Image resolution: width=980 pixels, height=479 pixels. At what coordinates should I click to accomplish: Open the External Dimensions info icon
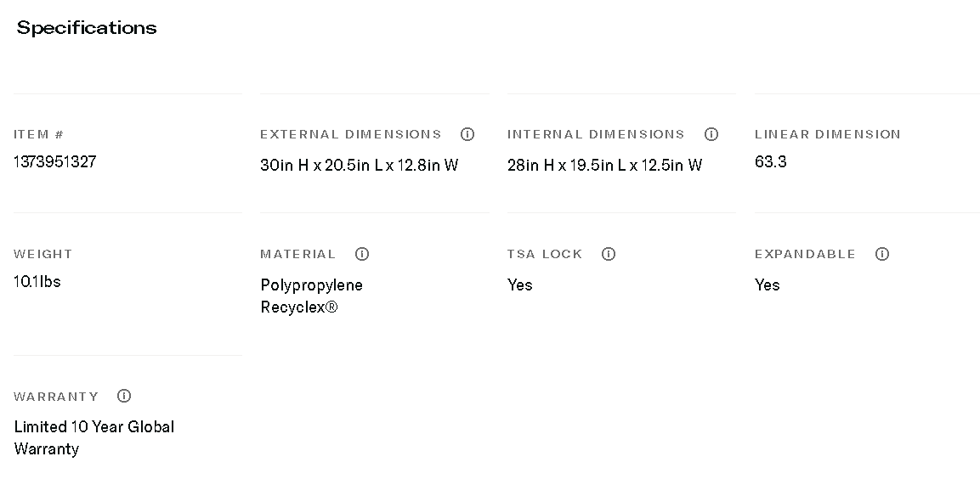[x=467, y=134]
